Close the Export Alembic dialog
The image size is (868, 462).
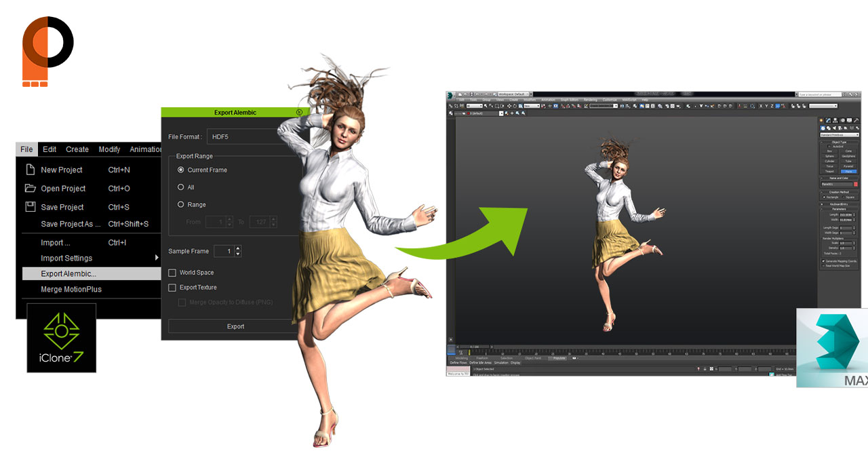pyautogui.click(x=299, y=113)
